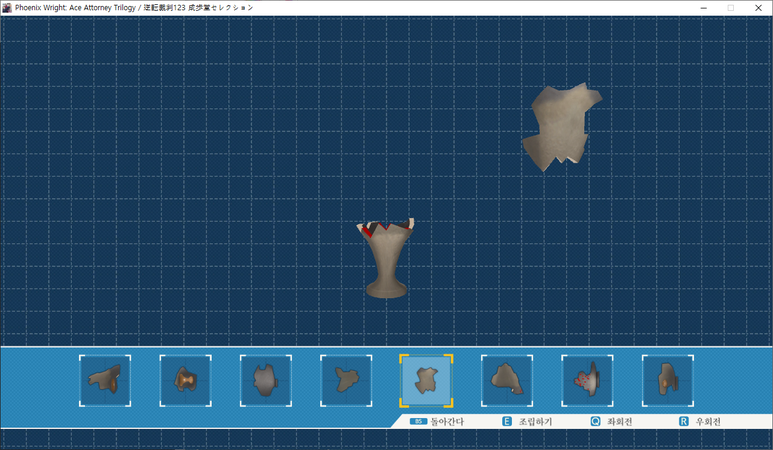Select the fourth flat tan shard

346,381
